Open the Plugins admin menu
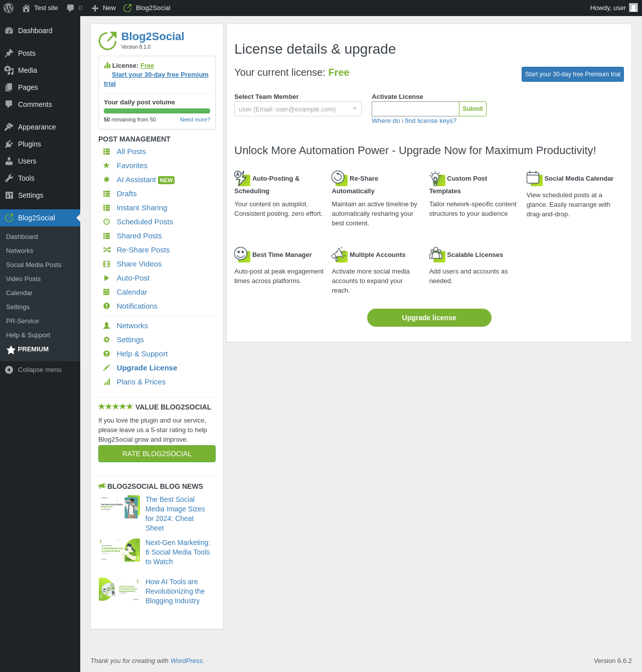642x672 pixels. coord(40,144)
